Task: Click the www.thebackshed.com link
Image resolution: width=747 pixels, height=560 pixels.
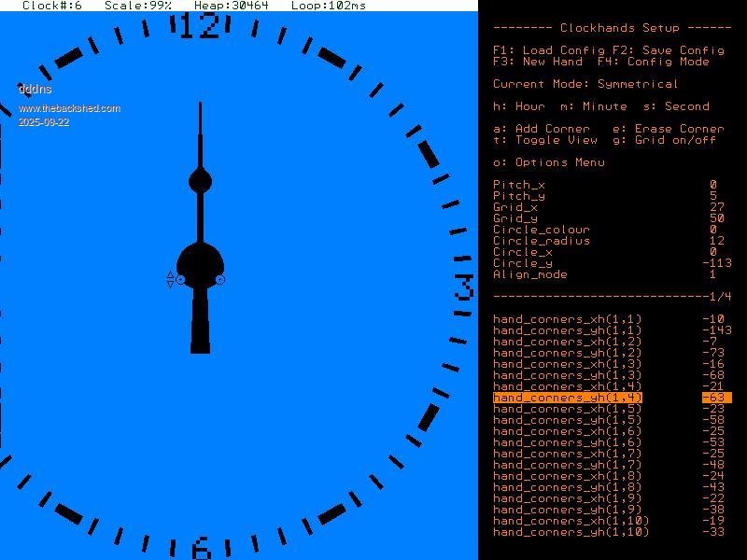Action: pyautogui.click(x=69, y=108)
